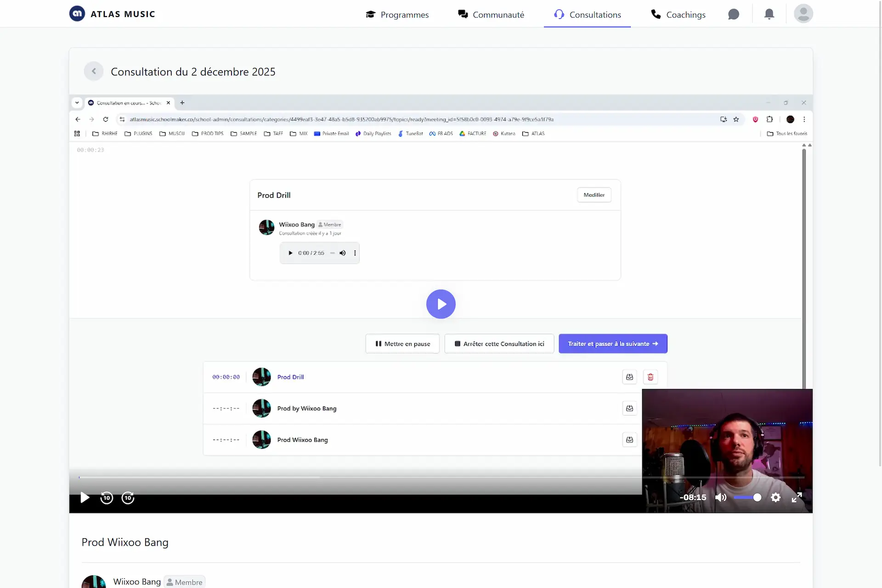Play the video with the center play button

(x=441, y=304)
